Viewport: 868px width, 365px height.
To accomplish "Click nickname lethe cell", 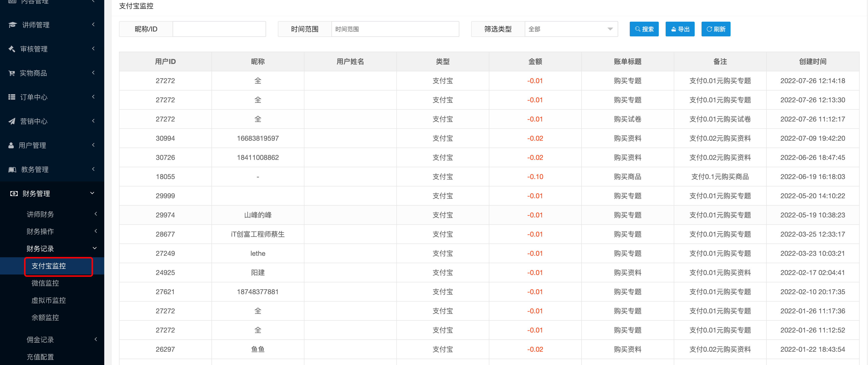I will point(258,253).
